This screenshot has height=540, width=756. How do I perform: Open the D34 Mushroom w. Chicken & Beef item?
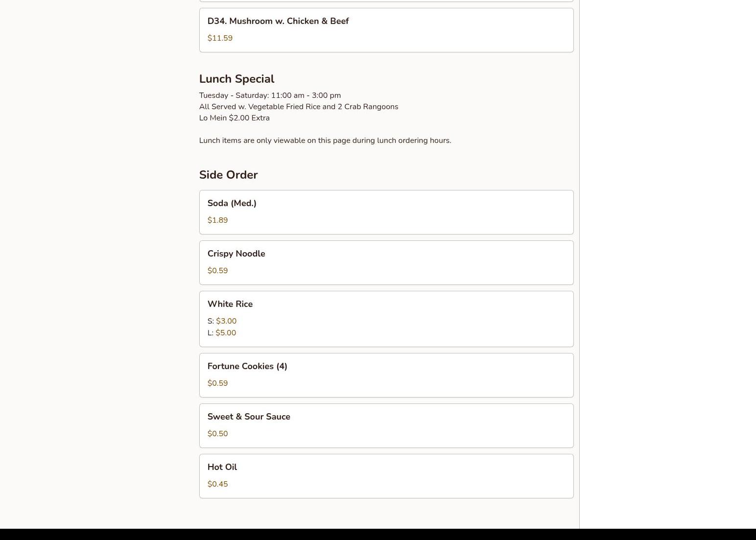[x=386, y=30]
